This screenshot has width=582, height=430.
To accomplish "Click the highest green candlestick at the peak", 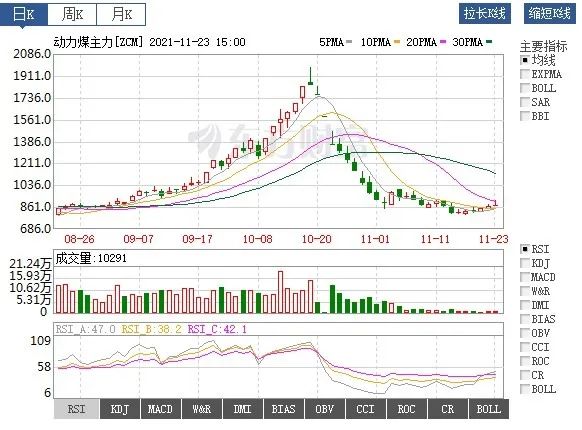I will coord(310,76).
